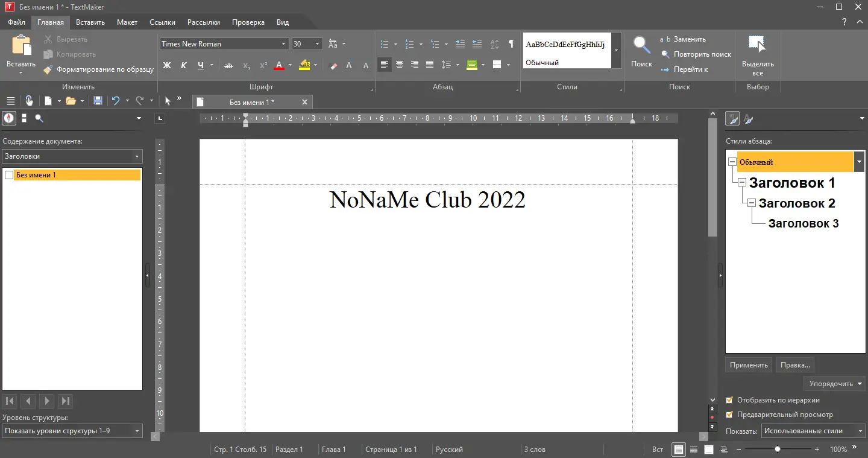
Task: Show formatting marks with pilcrow icon
Action: pos(511,44)
